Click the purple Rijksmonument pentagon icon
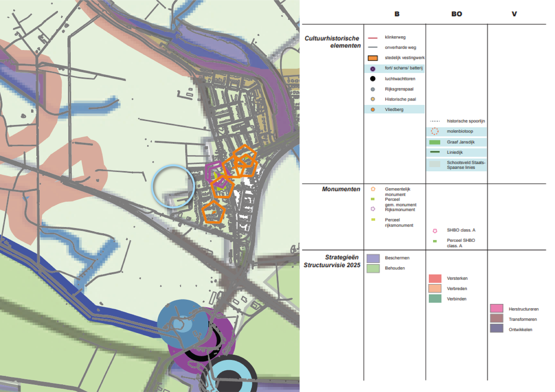This screenshot has height=392, width=555. 373,209
